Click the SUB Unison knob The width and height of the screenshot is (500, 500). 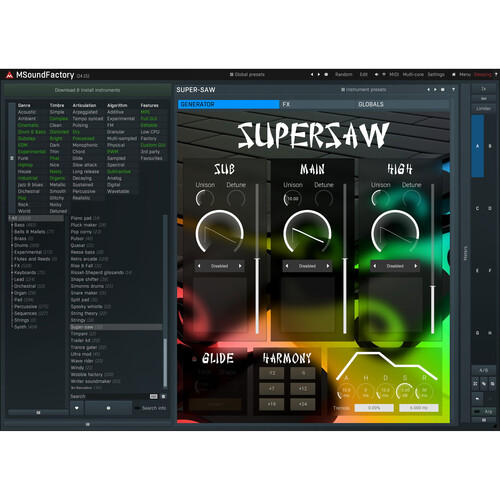[x=205, y=199]
